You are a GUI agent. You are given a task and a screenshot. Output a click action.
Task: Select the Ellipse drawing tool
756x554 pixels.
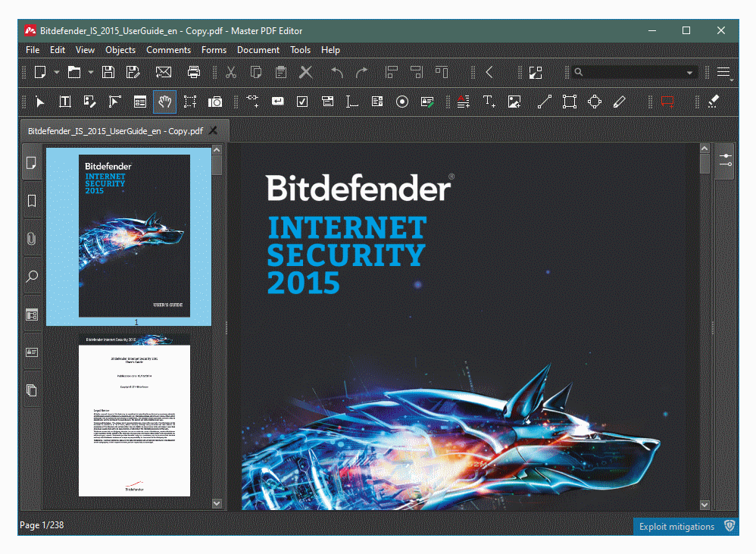pos(595,102)
